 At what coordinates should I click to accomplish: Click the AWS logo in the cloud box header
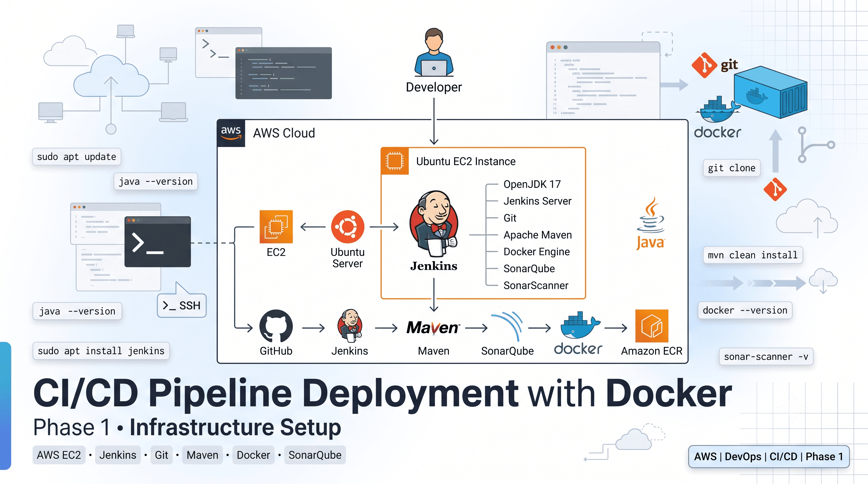pos(231,133)
